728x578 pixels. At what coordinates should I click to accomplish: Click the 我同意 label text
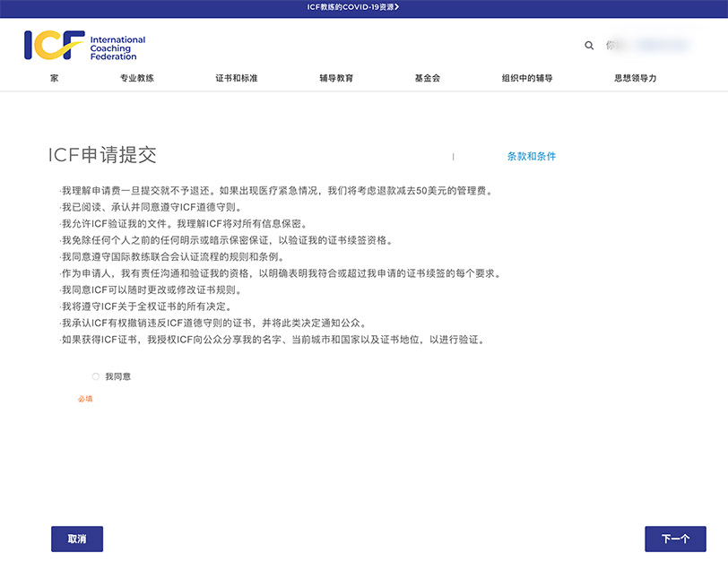tap(117, 376)
